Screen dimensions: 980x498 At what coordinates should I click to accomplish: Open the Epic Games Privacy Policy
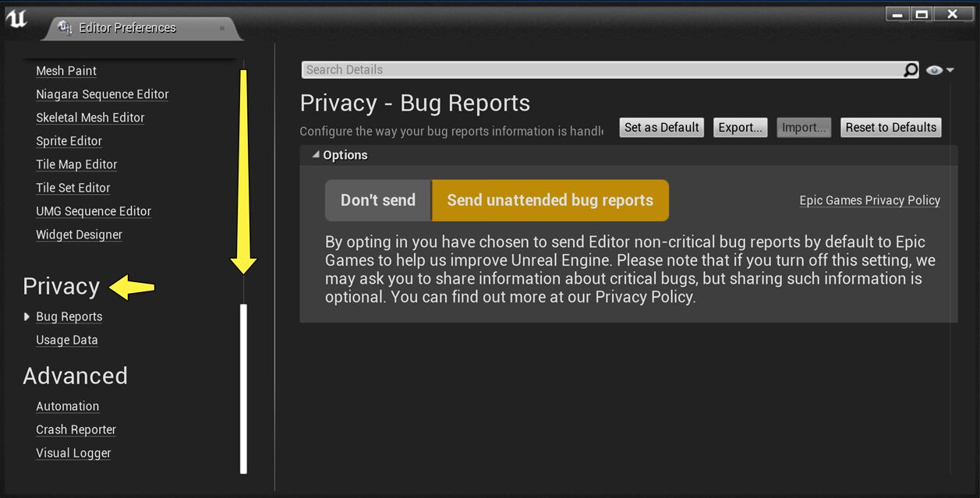[x=869, y=200]
